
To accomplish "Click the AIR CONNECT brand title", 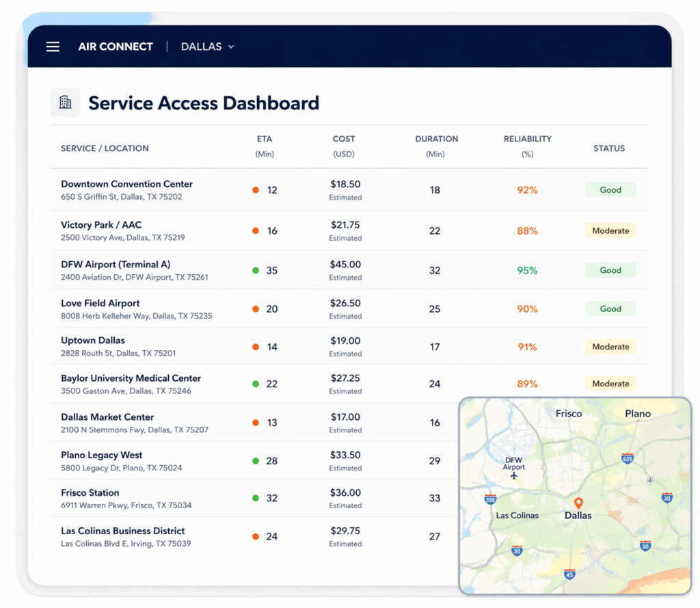I will click(116, 47).
